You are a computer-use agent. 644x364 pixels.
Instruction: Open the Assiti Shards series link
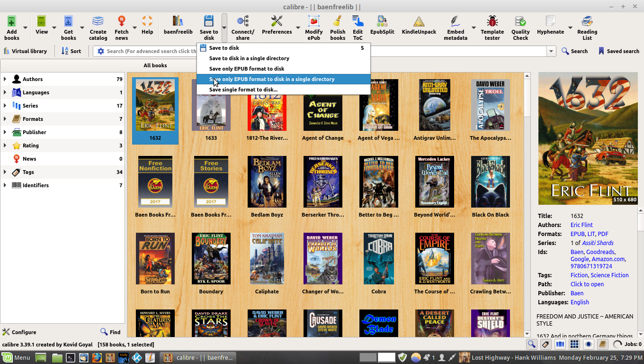tap(598, 243)
